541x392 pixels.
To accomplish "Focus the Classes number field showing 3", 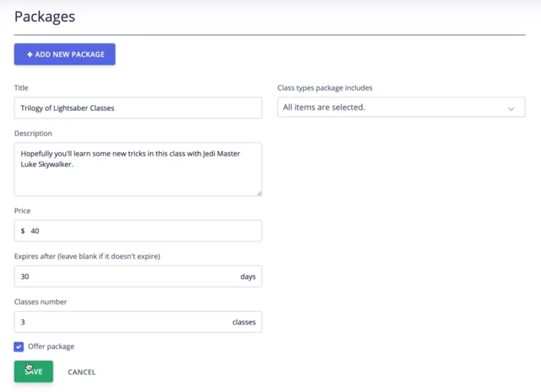I will 121,322.
